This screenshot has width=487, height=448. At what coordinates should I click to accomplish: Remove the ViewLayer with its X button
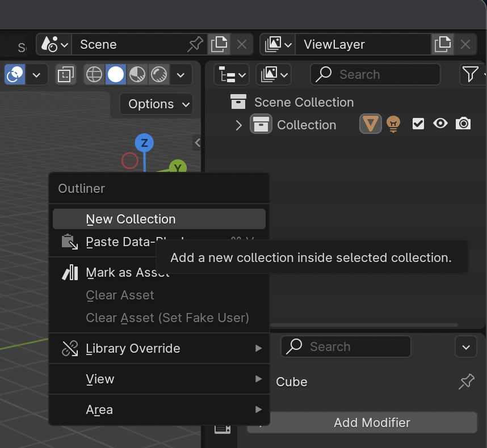pos(465,44)
